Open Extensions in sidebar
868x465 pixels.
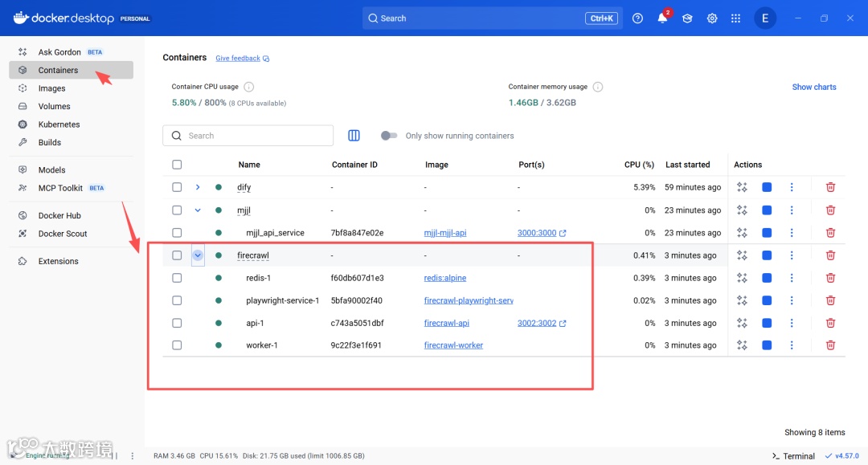pos(71,261)
